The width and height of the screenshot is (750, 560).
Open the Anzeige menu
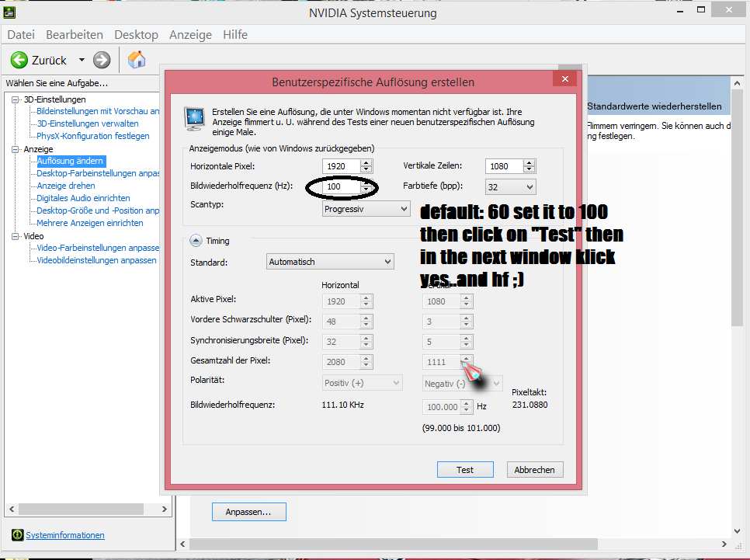(190, 34)
